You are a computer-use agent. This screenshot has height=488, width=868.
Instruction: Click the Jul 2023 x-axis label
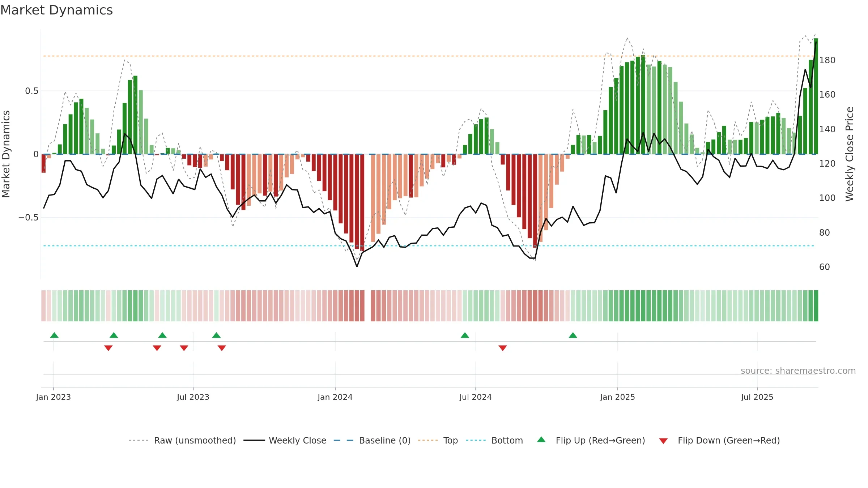point(193,397)
